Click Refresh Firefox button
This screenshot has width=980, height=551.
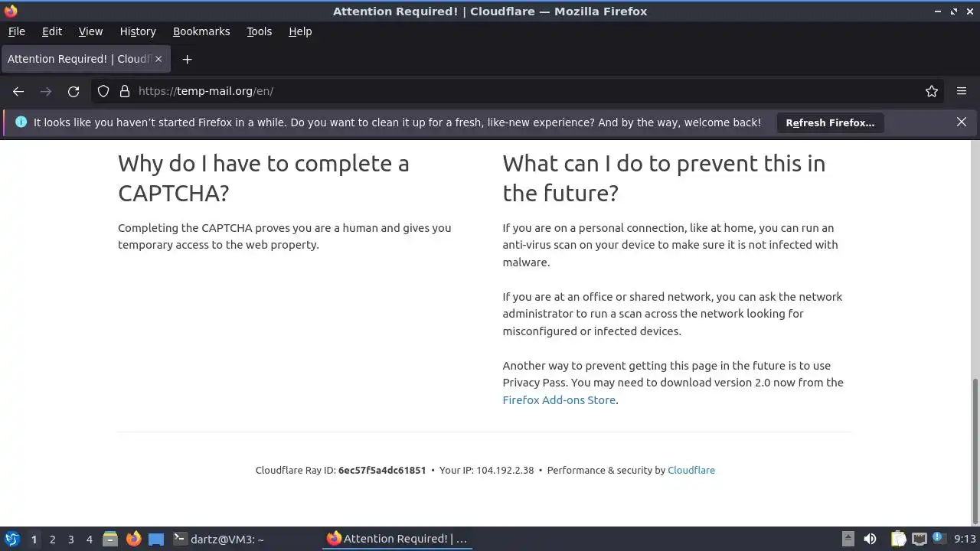(830, 122)
